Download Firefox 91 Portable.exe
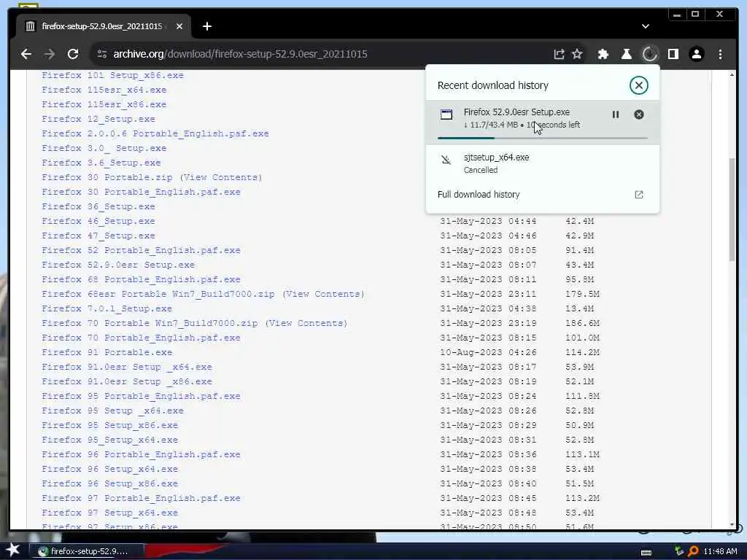Screen dimensions: 747x560 coord(107,352)
